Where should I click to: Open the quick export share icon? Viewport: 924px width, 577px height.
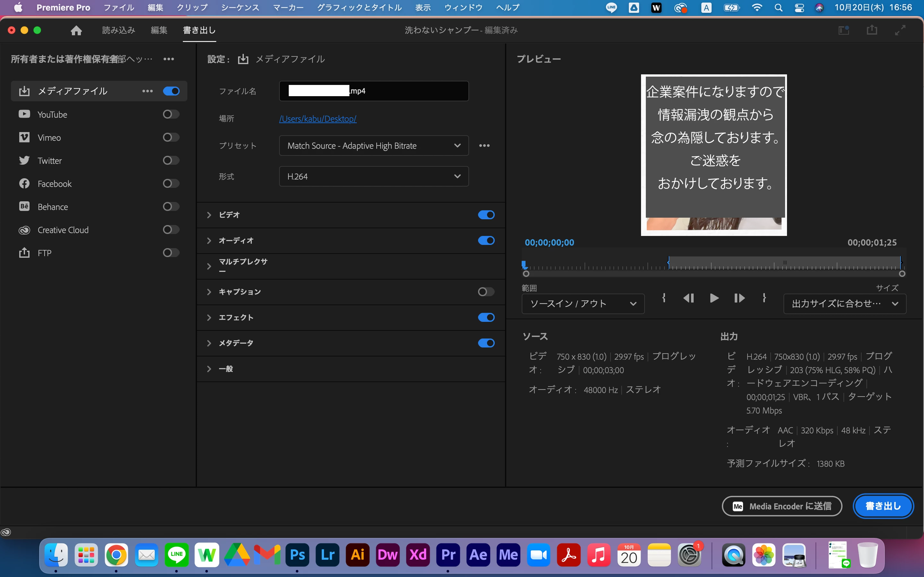872,30
